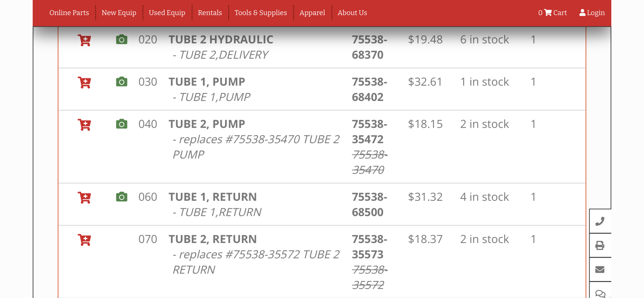This screenshot has height=298, width=644.
Task: Add TUBE 2 HYDRAULIC to cart
Action: [84, 40]
